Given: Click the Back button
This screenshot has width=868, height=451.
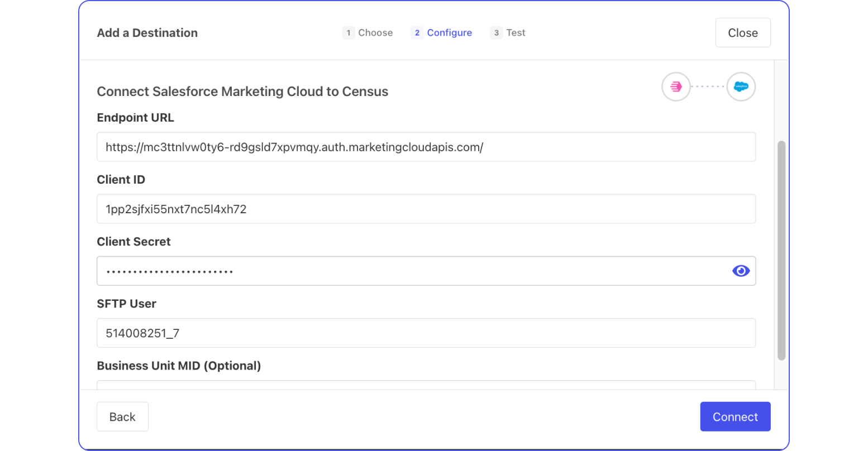Looking at the screenshot, I should [122, 417].
